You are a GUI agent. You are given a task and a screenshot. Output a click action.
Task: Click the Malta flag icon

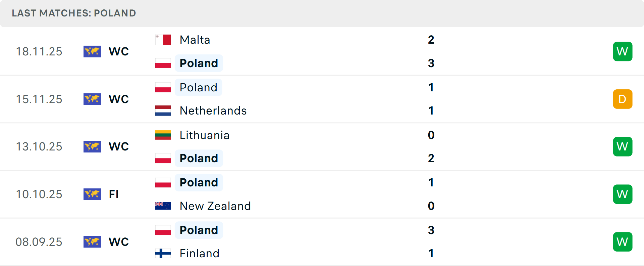[x=163, y=40]
